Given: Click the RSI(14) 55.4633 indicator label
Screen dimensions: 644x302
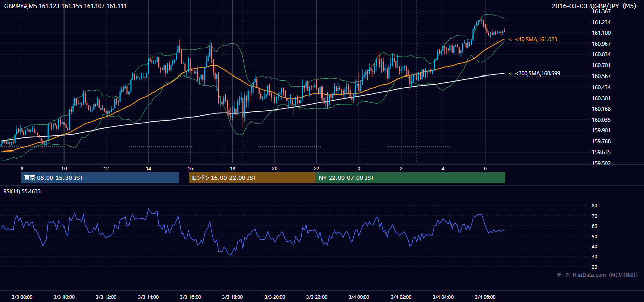Looking at the screenshot, I should click(x=22, y=191).
